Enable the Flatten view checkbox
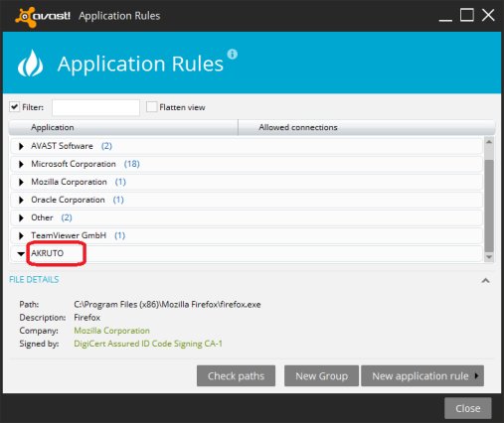Screen dimensions: 504x423 [151, 107]
